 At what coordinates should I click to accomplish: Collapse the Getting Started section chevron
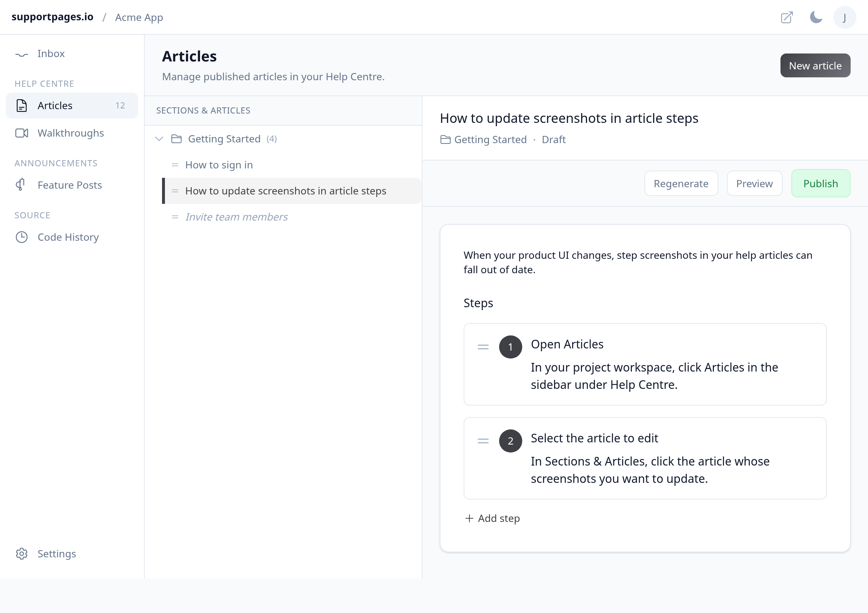click(x=159, y=139)
